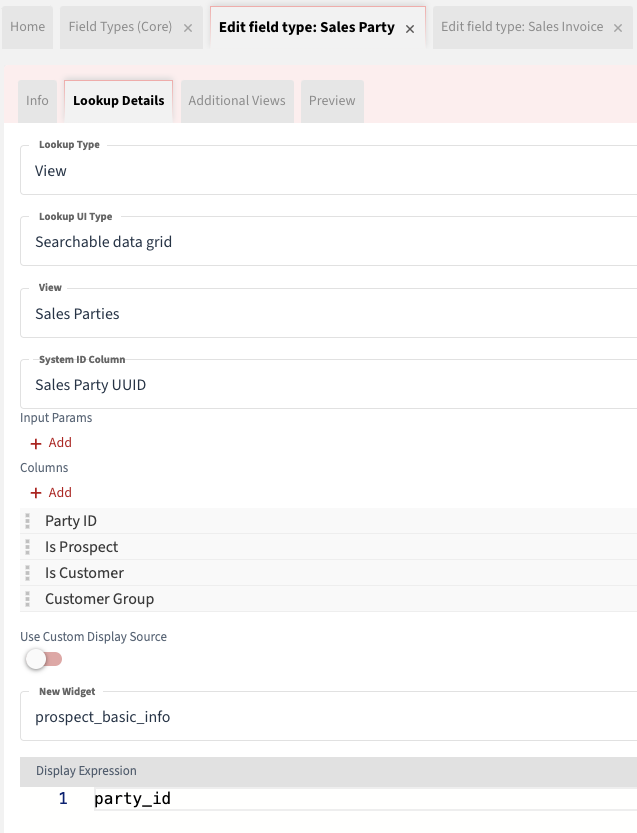Screen dimensions: 637x833
Task: Click the New Widget field
Action: click(x=328, y=717)
